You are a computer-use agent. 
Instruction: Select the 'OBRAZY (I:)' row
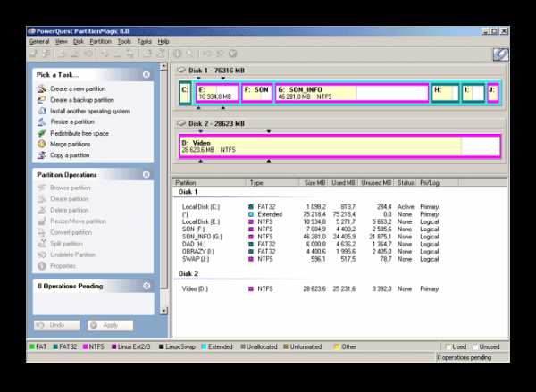coord(310,252)
